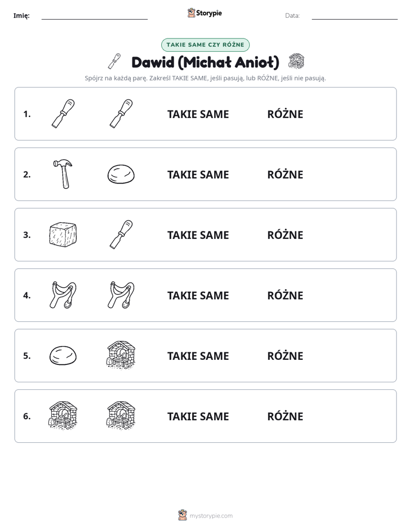
Task: Click the TAKIE SAME CZY RÓŻNE badge
Action: tap(205, 45)
